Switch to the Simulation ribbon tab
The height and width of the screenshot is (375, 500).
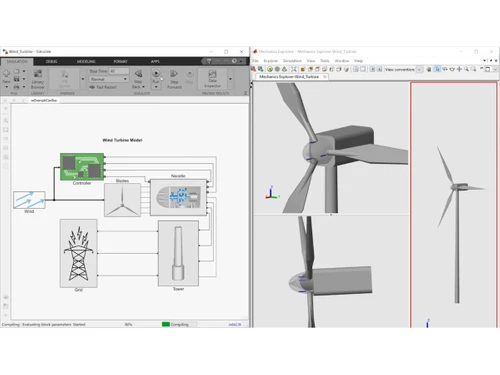pos(17,61)
